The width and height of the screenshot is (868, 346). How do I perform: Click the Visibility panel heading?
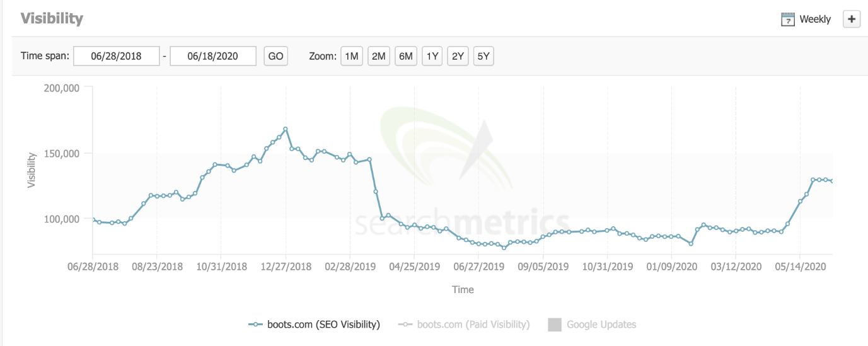pyautogui.click(x=52, y=18)
